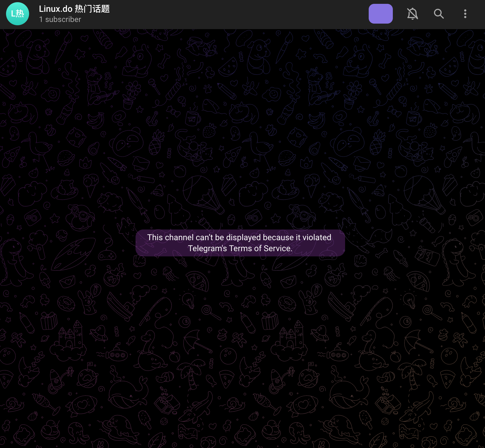Click the letter "L" inside the avatar
Viewport: 485px width, 448px height.
pos(13,14)
